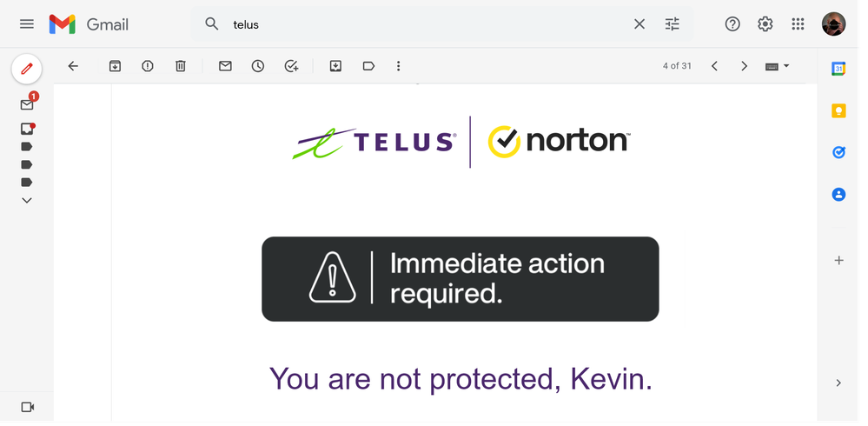Go back to the inbox list

[73, 66]
